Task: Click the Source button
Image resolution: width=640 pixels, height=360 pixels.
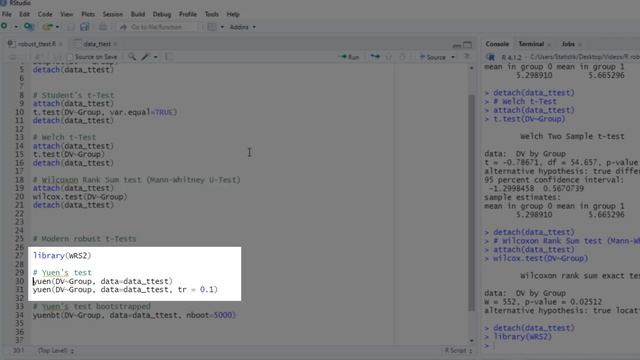Action: [433, 57]
